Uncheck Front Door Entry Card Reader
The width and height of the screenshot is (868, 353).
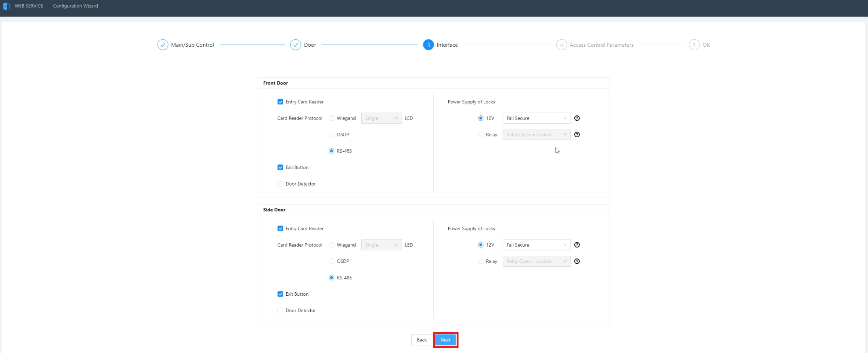coord(280,102)
